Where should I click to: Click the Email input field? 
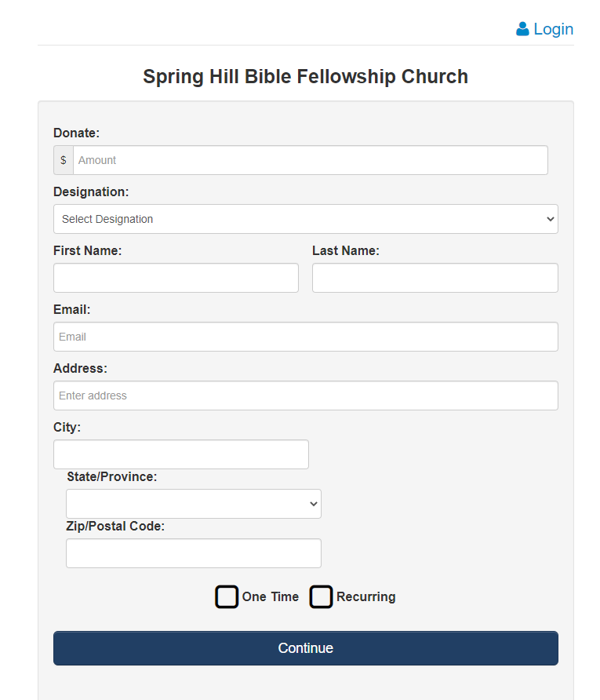tap(306, 337)
